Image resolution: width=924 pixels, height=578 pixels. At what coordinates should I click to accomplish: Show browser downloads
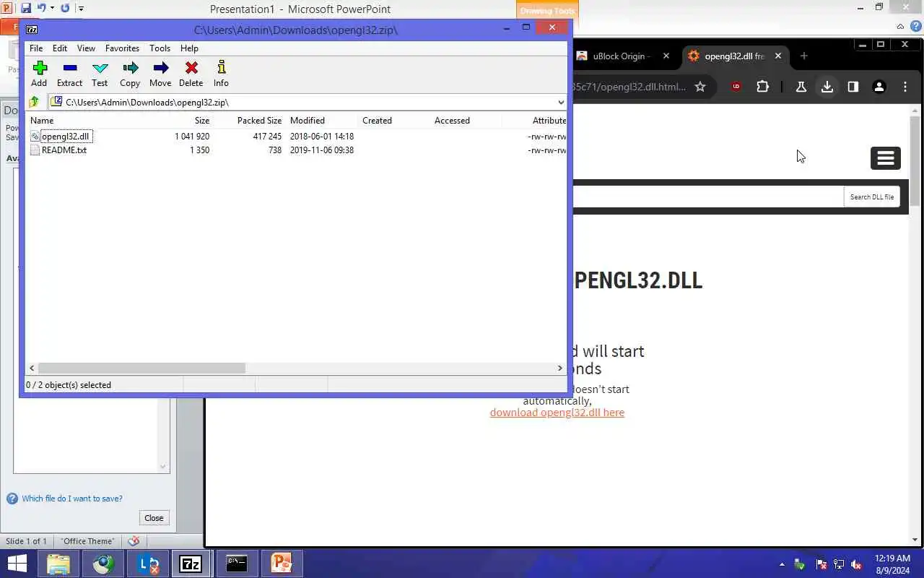pos(827,87)
